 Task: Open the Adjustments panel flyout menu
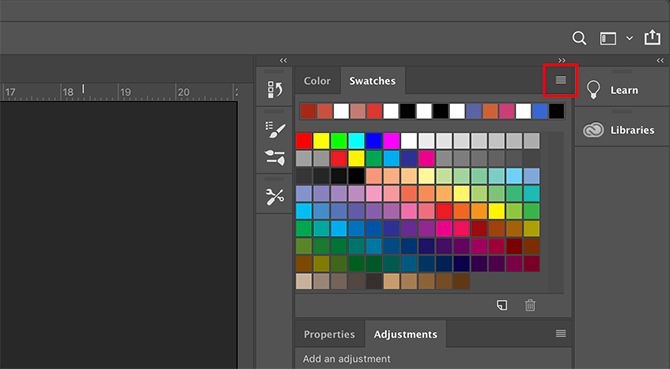click(561, 334)
